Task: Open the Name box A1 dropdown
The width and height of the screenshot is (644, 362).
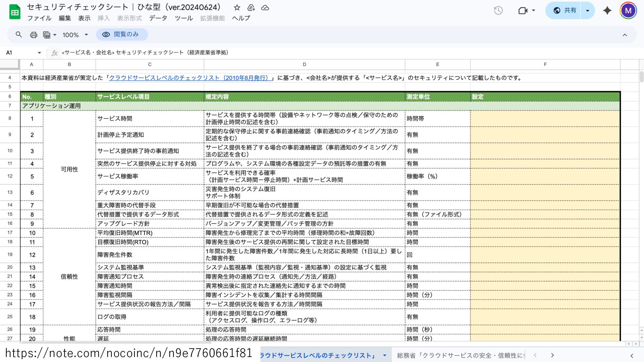Action: click(39, 53)
